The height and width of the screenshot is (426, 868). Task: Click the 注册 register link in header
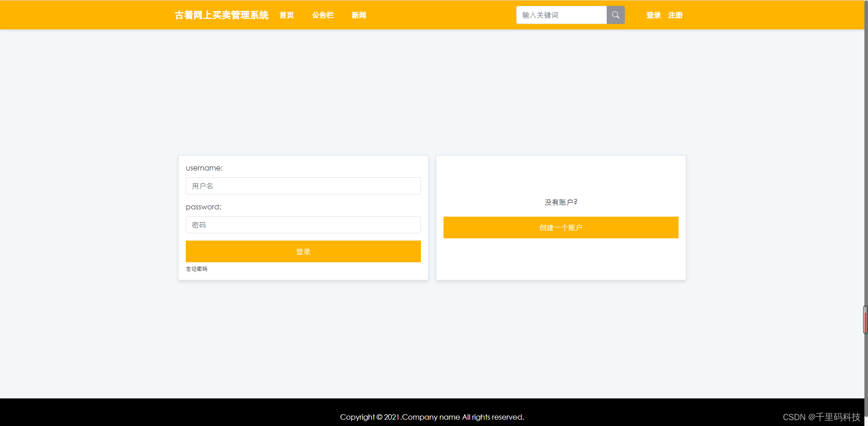coord(675,15)
